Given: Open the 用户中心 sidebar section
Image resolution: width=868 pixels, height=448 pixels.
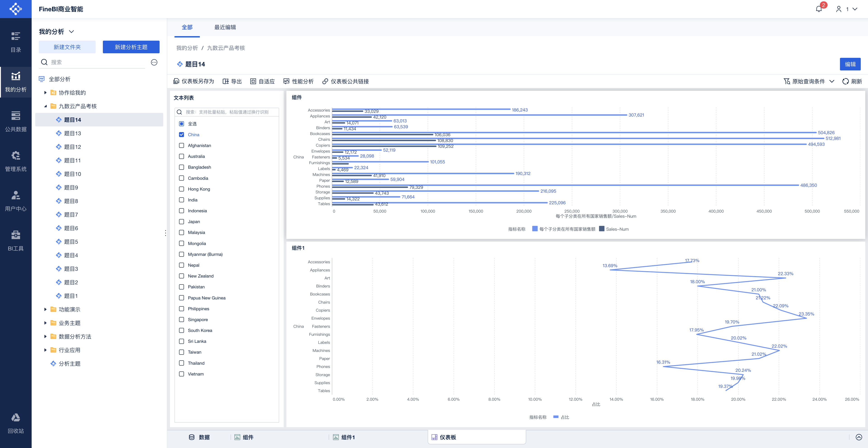Looking at the screenshot, I should coord(16,201).
